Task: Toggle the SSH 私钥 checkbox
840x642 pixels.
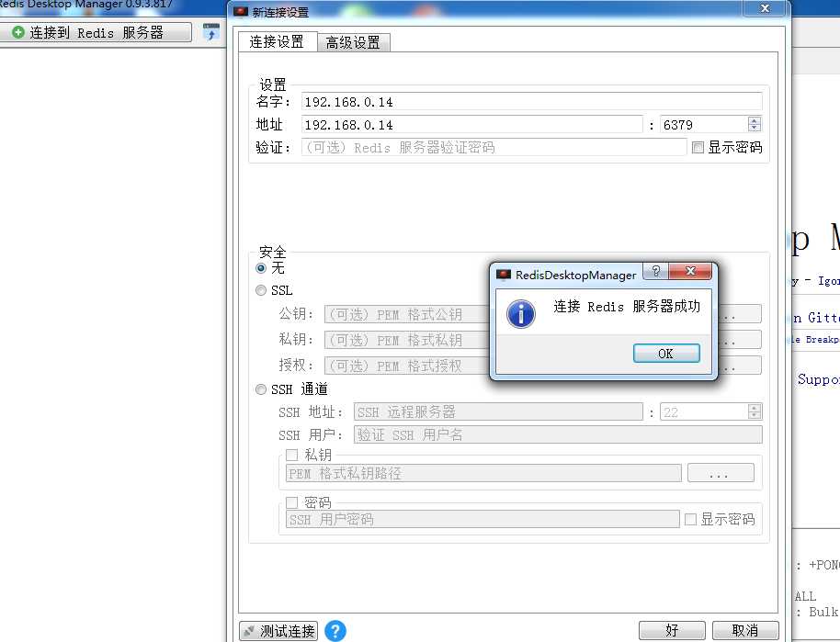Action: coord(292,456)
